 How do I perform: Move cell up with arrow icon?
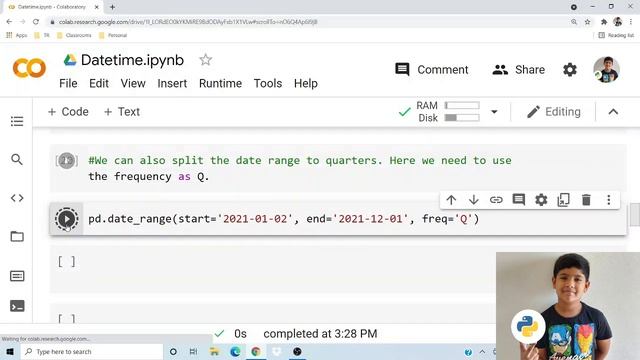click(451, 200)
